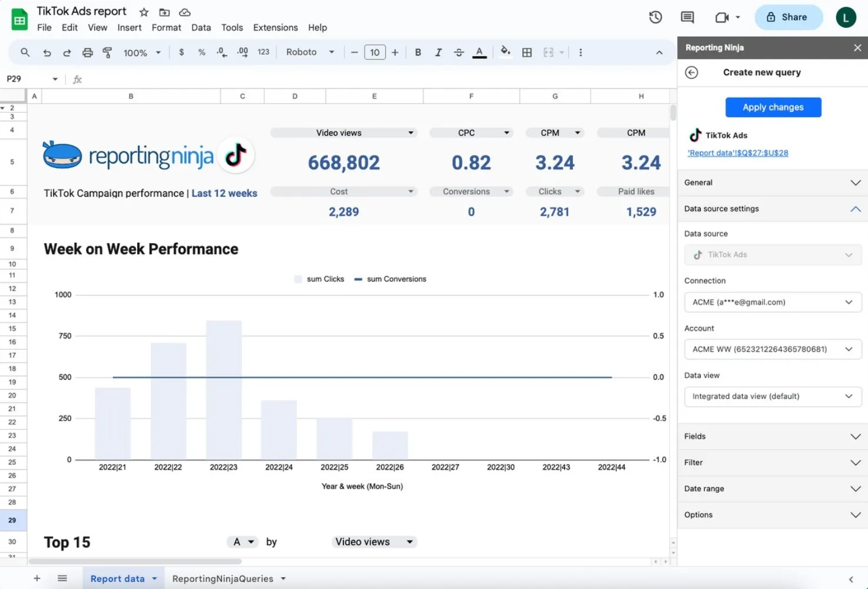Activate the paint format tool
The width and height of the screenshot is (868, 589).
point(107,52)
